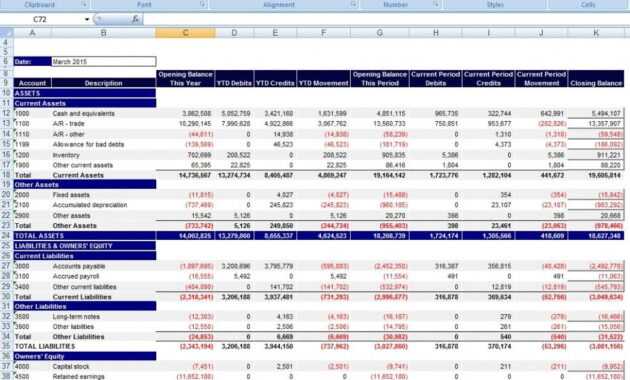The height and width of the screenshot is (380, 630).
Task: Click the 'Allowance for bad debts' cell
Action: (103, 144)
